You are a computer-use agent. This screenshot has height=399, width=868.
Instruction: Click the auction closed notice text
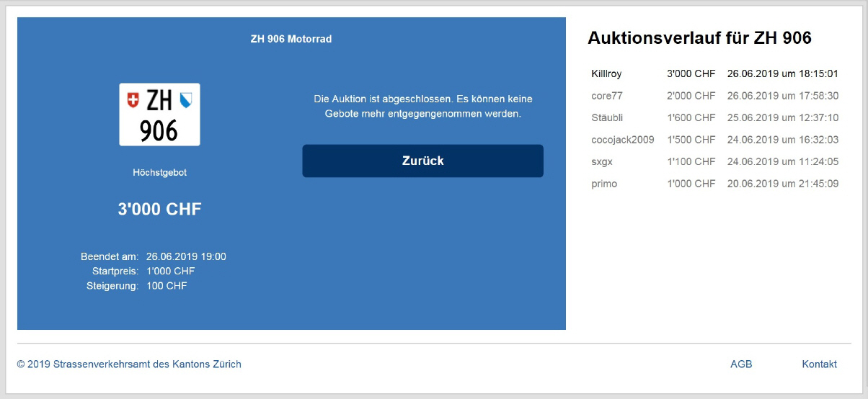coord(422,106)
